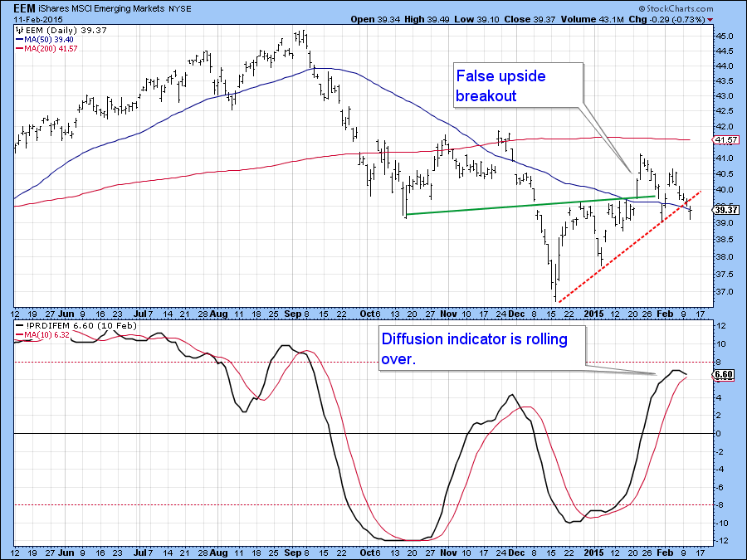Click the MA(50) 39.40 legend text
The image size is (747, 560).
tap(49, 40)
